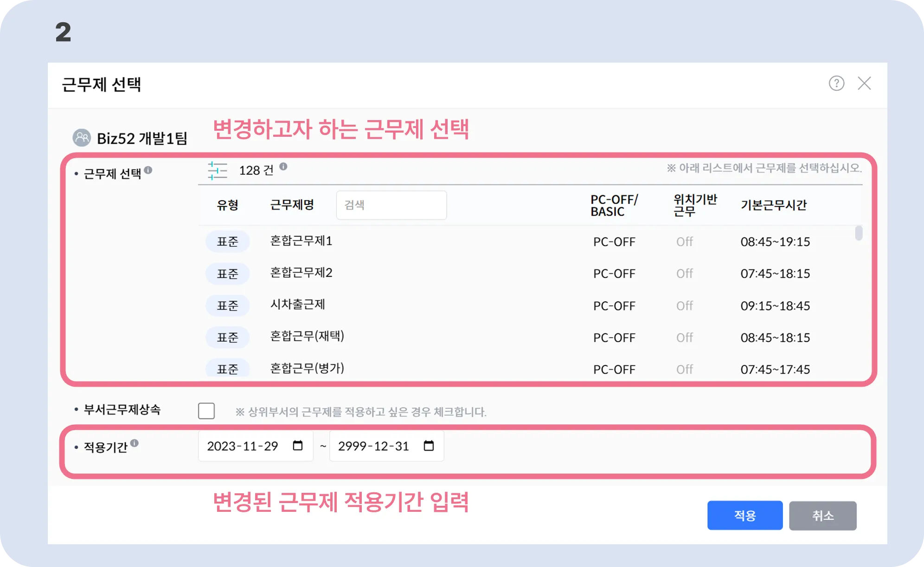Choose the 혼합근무(재택) schedule entry
This screenshot has width=924, height=567.
click(x=307, y=337)
